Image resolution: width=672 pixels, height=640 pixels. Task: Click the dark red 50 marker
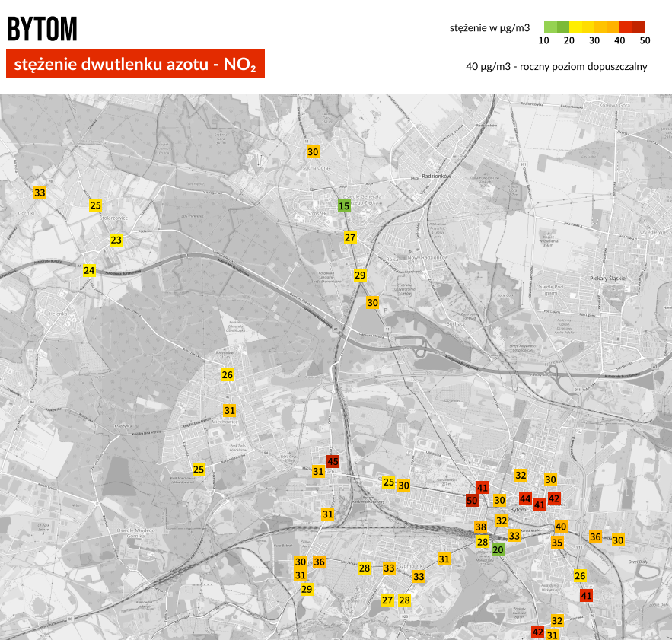click(x=472, y=500)
